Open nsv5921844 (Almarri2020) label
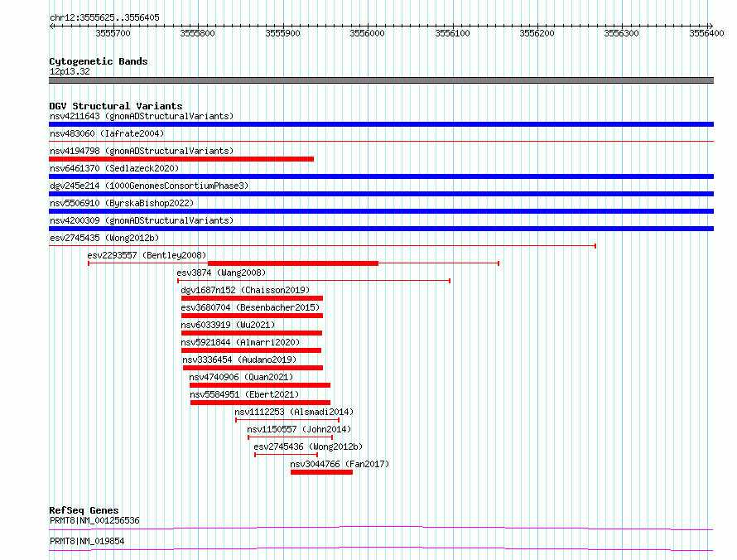737x560 pixels. 240,342
